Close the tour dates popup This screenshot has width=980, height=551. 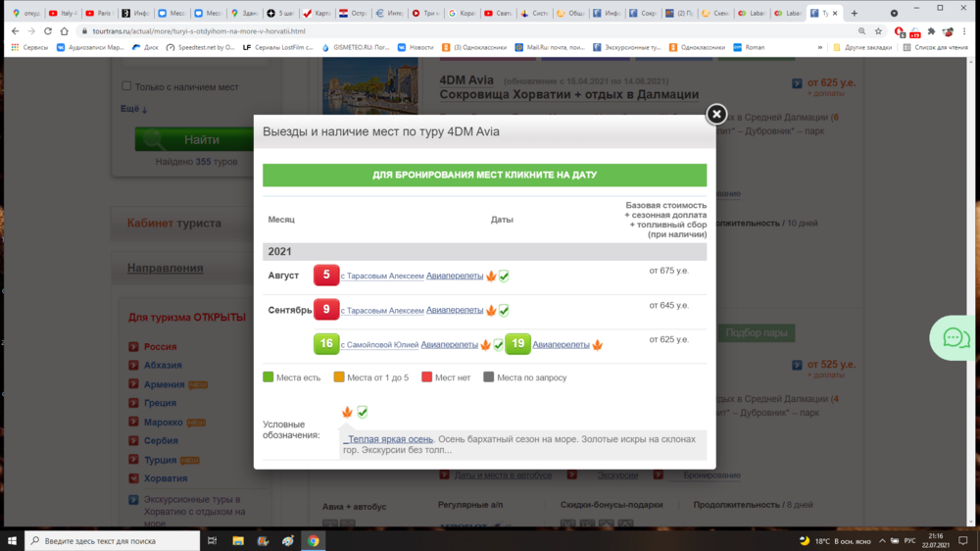716,114
